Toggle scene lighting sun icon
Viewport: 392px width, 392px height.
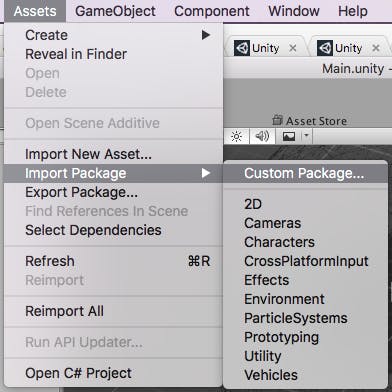pos(236,136)
